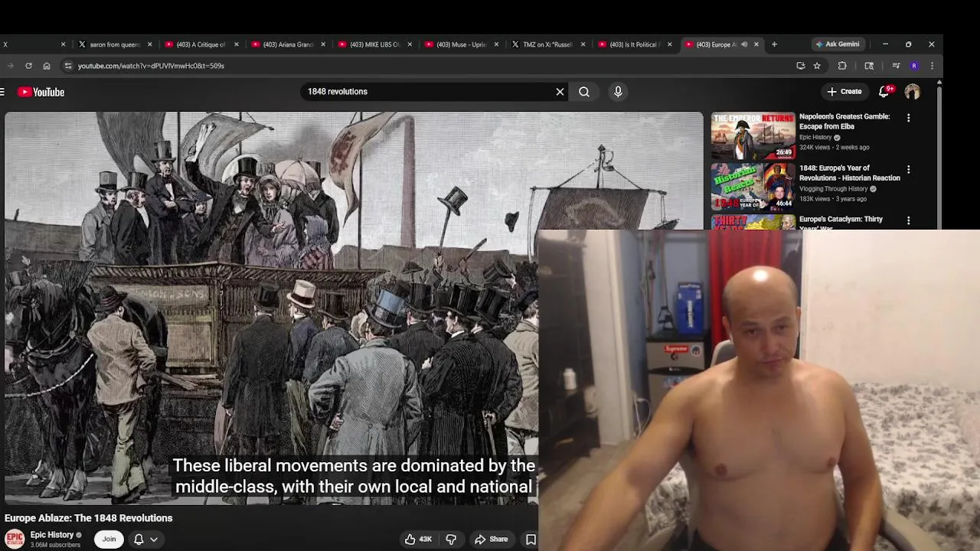Expand notification preferences chevron
This screenshot has width=980, height=551.
pos(154,539)
